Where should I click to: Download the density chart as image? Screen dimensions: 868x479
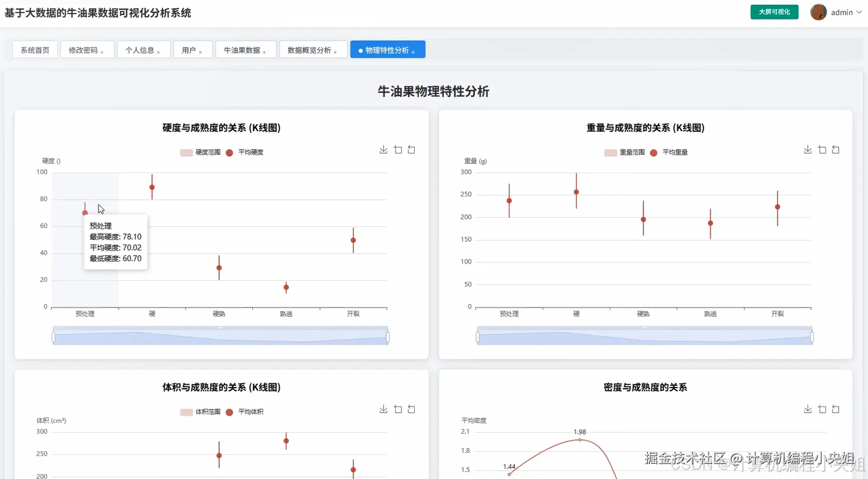point(808,409)
